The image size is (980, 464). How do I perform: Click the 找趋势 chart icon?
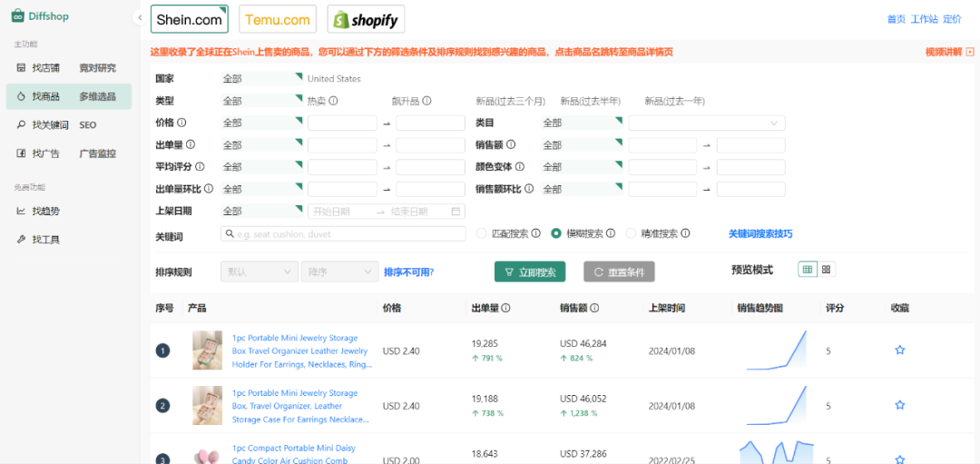(21, 211)
